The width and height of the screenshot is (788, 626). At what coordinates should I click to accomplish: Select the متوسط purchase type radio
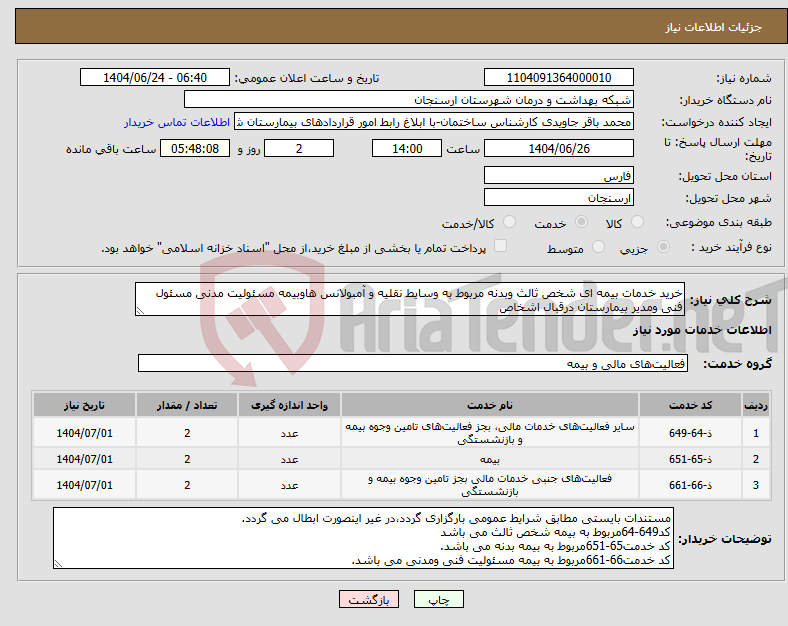pos(598,247)
